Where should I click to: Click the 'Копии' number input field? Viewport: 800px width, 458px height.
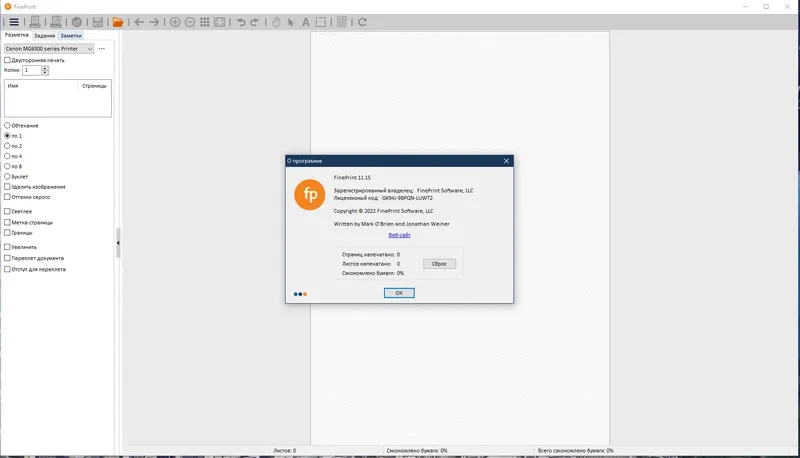32,70
